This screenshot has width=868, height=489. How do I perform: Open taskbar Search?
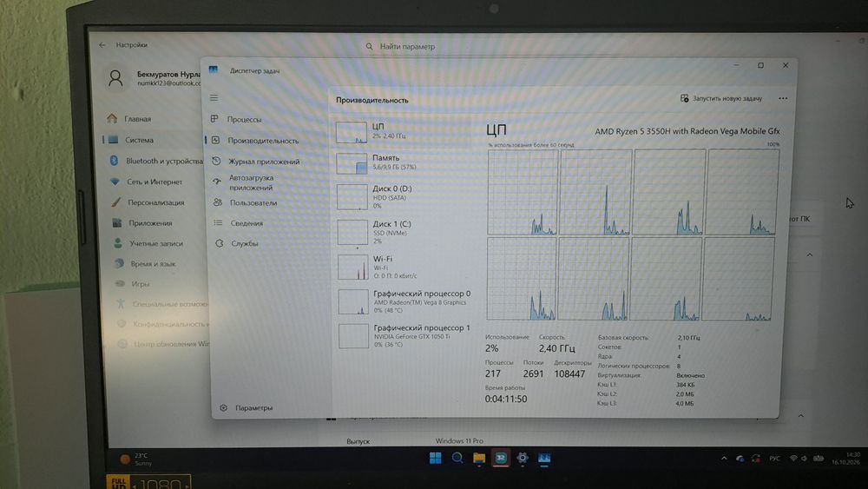click(457, 458)
